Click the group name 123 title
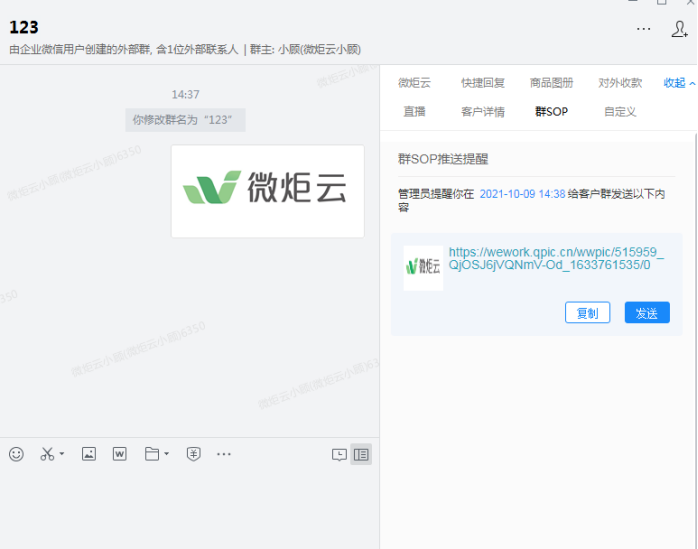The width and height of the screenshot is (698, 549). [24, 28]
